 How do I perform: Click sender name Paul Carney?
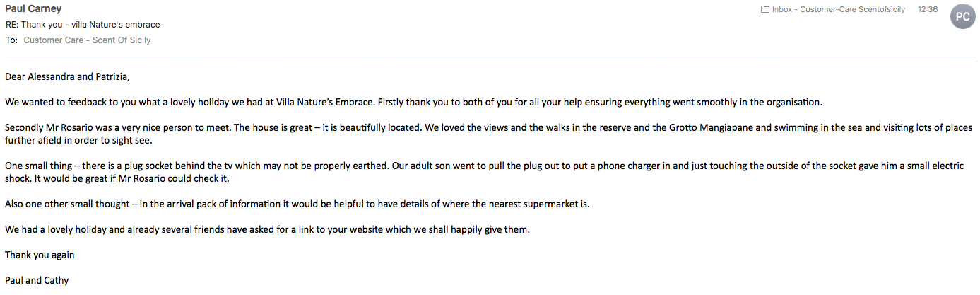tap(33, 9)
